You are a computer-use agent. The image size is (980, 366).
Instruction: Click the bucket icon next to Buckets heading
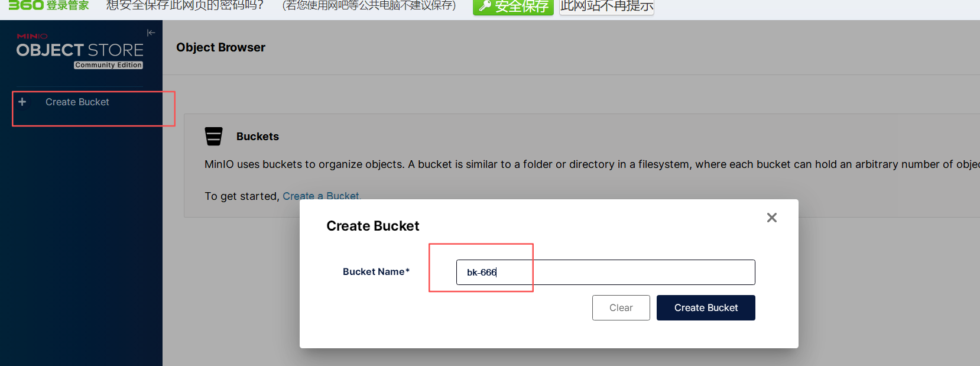click(213, 136)
